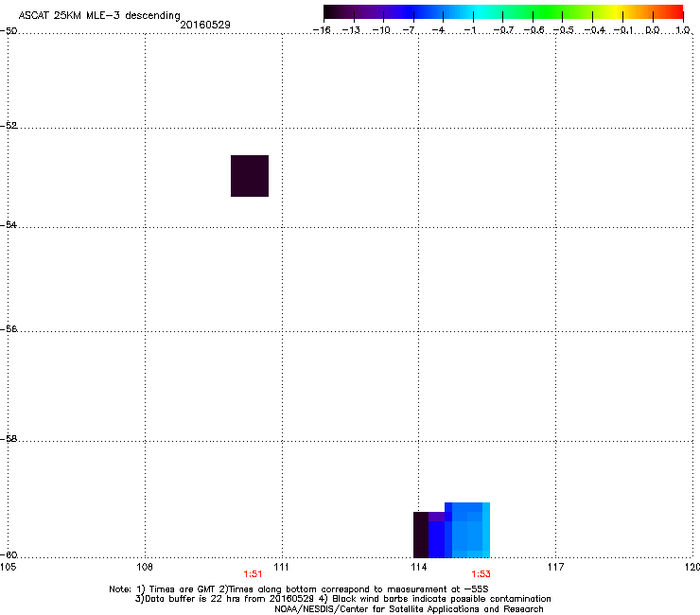Viewport: 700px width, 615px height.
Task: Click the note 'Times are GMT'
Action: click(x=184, y=589)
